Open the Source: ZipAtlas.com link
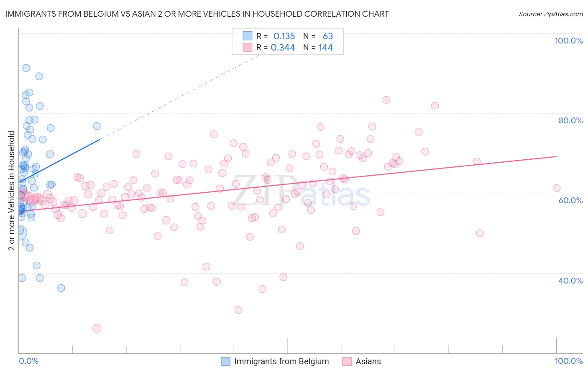588x373 pixels. pyautogui.click(x=551, y=14)
